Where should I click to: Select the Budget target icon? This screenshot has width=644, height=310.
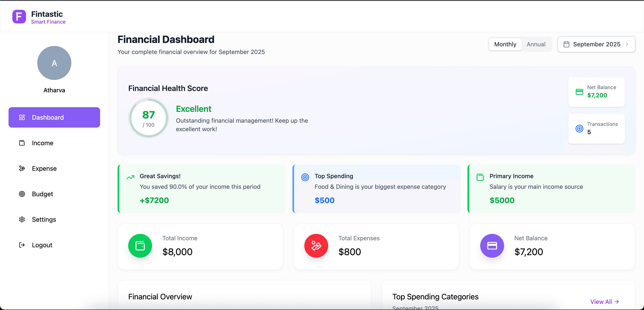(x=22, y=194)
